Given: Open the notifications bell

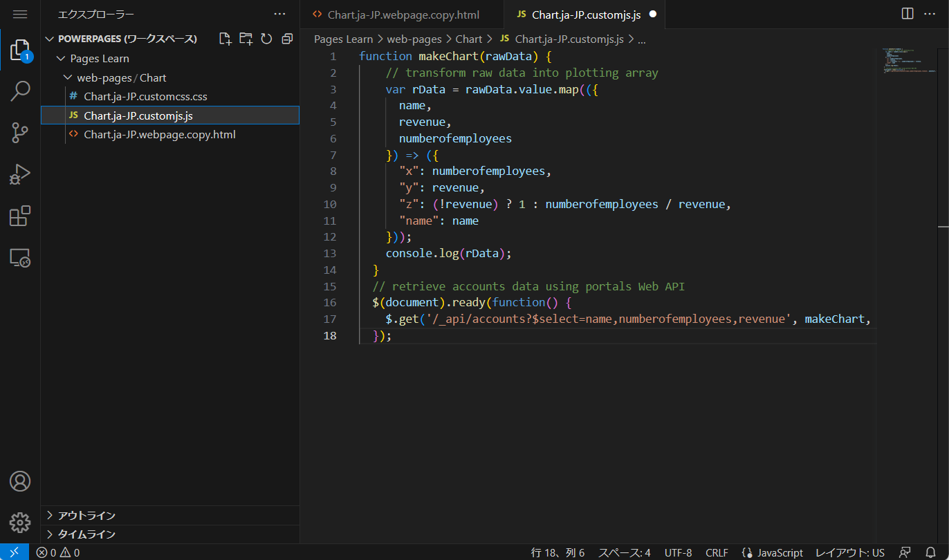Looking at the screenshot, I should (x=930, y=552).
